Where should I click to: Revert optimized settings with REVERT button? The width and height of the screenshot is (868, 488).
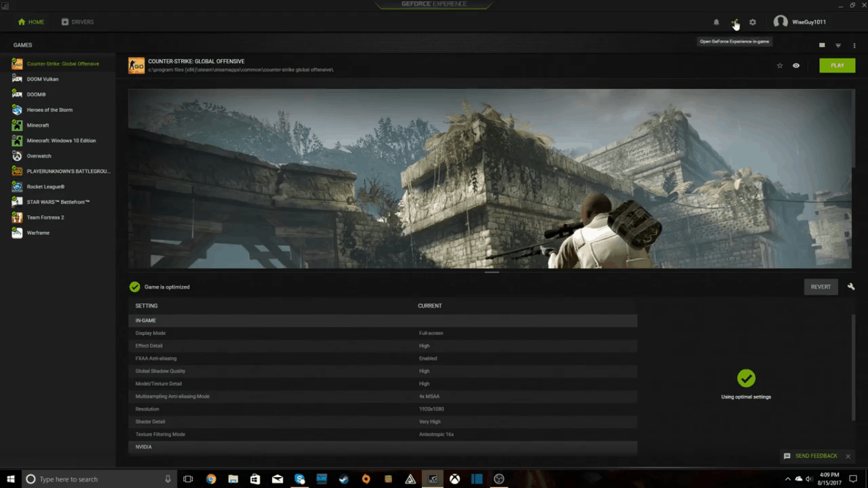pyautogui.click(x=820, y=287)
